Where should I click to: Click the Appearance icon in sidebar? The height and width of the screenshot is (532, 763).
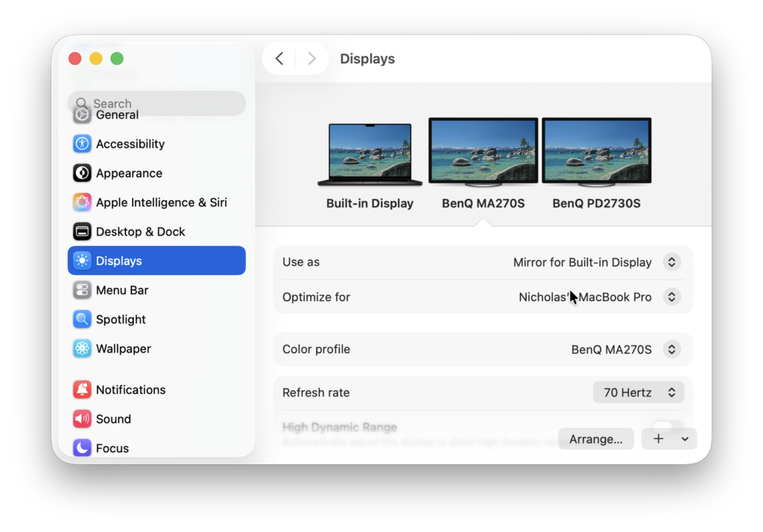[x=82, y=173]
